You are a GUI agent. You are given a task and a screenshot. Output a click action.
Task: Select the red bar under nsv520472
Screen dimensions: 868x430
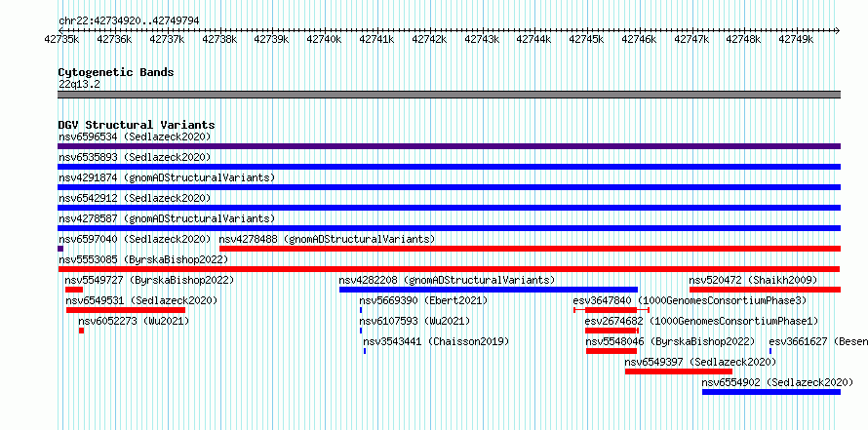tap(765, 290)
